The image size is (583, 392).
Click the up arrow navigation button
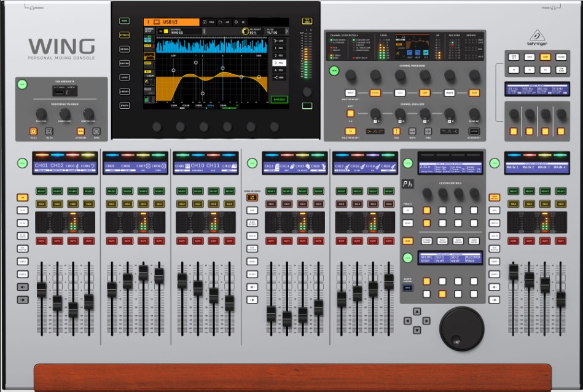coord(417,312)
